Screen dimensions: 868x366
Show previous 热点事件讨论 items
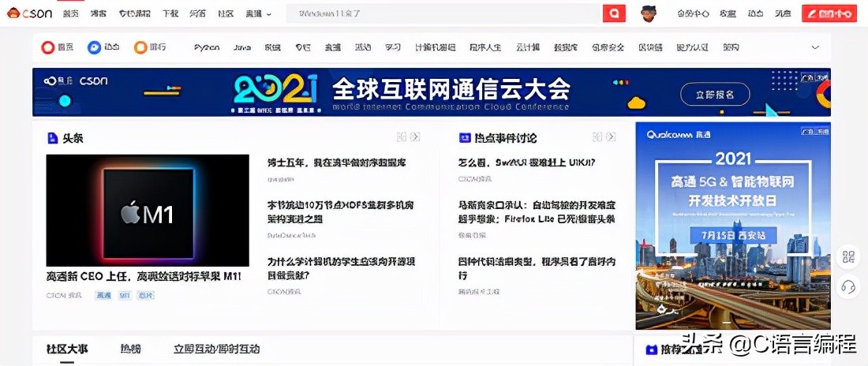pos(597,136)
